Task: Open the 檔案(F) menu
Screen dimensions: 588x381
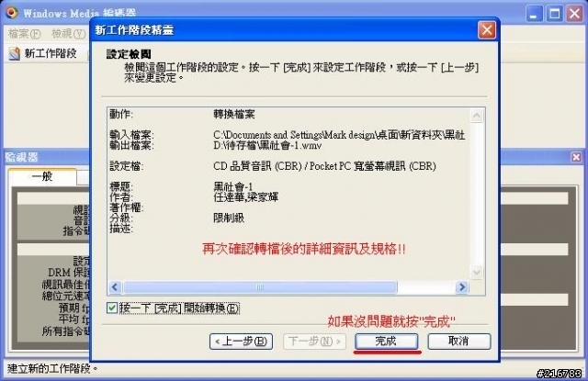Action: [x=25, y=34]
